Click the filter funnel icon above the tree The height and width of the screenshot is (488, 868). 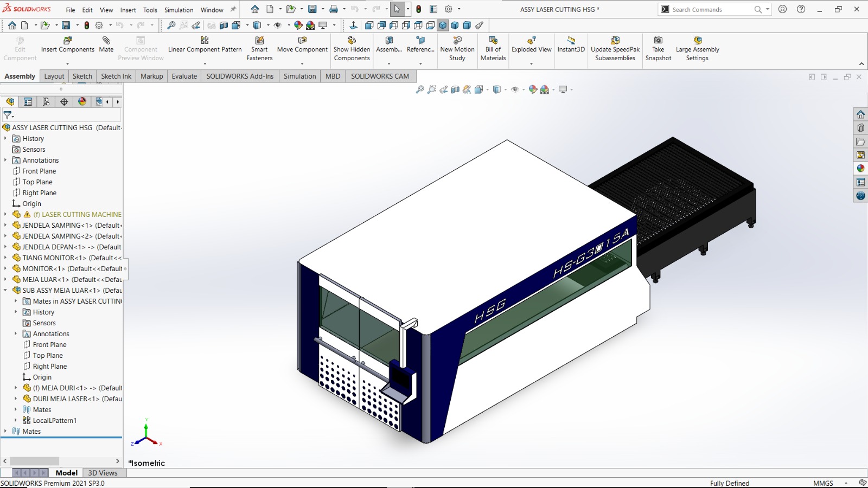[x=8, y=115]
